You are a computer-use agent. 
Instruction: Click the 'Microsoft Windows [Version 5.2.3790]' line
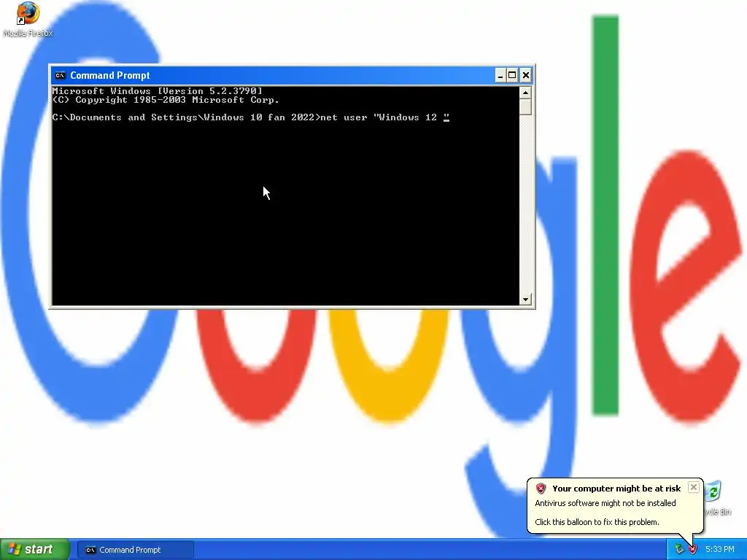point(158,90)
